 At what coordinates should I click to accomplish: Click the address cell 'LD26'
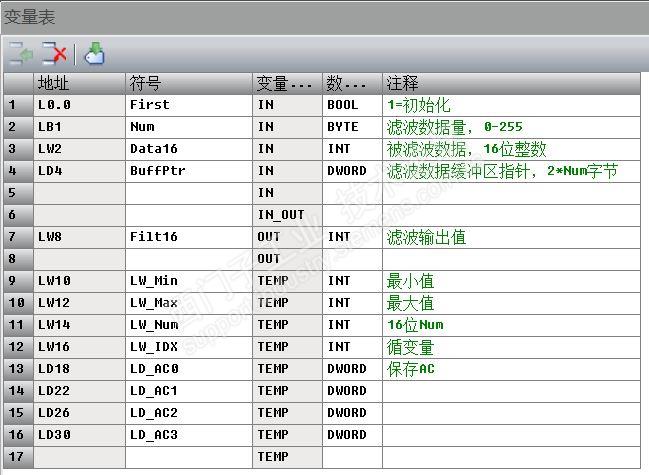pos(79,413)
